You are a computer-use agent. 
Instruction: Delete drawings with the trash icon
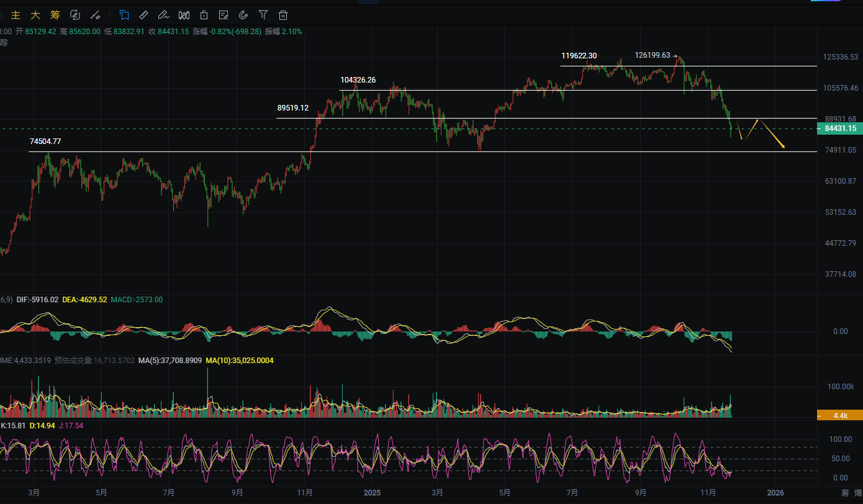coord(283,15)
